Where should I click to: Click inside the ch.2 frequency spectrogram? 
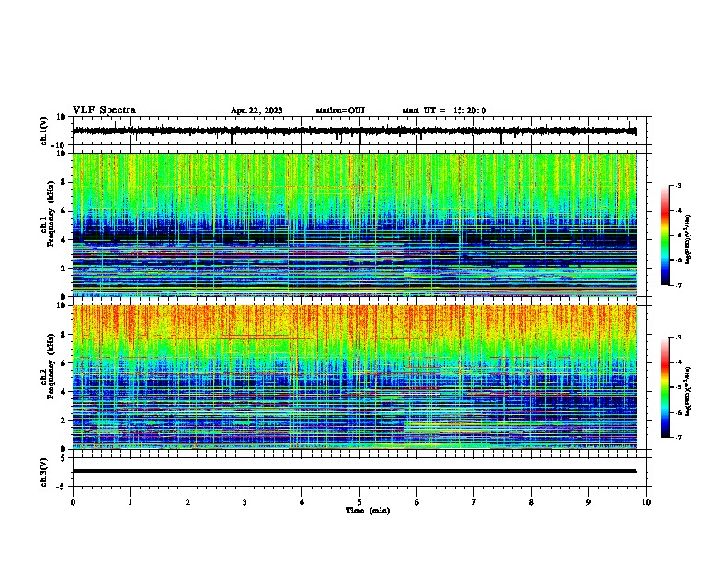[354, 377]
